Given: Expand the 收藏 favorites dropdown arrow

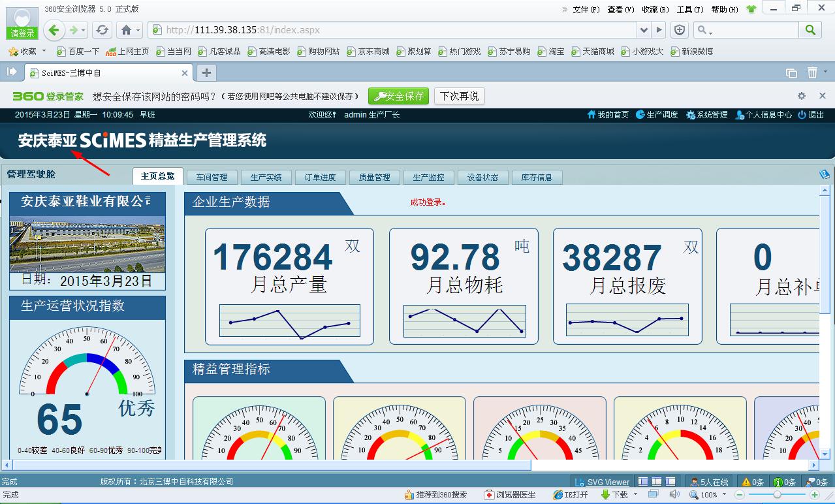Looking at the screenshot, I should click(x=44, y=51).
